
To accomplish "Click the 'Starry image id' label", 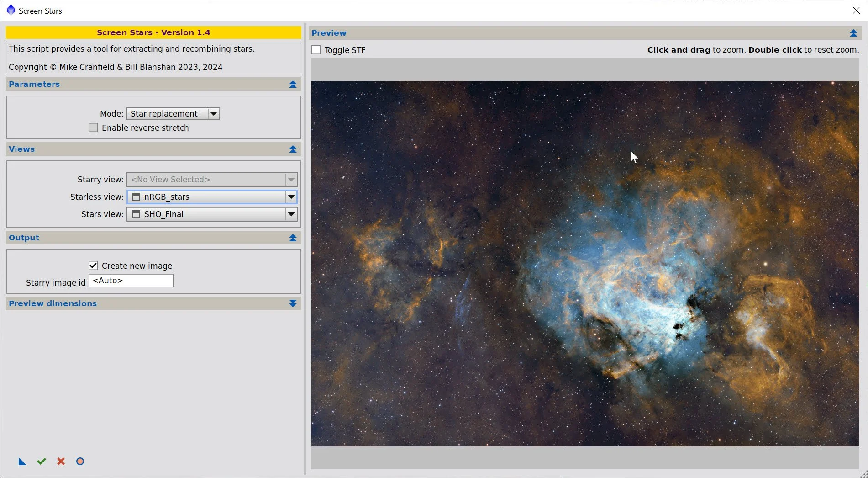I will tap(56, 283).
